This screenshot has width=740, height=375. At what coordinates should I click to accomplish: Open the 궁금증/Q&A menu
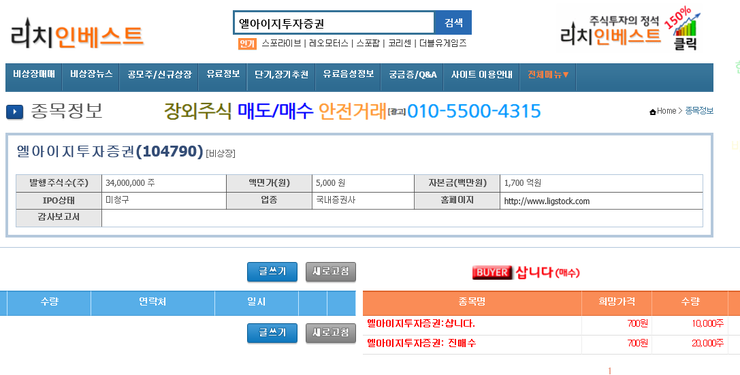(x=412, y=75)
